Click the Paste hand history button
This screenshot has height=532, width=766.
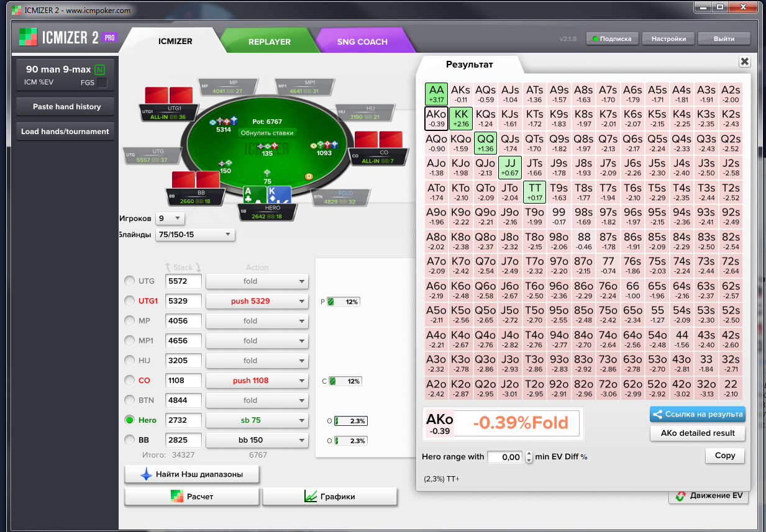point(66,107)
